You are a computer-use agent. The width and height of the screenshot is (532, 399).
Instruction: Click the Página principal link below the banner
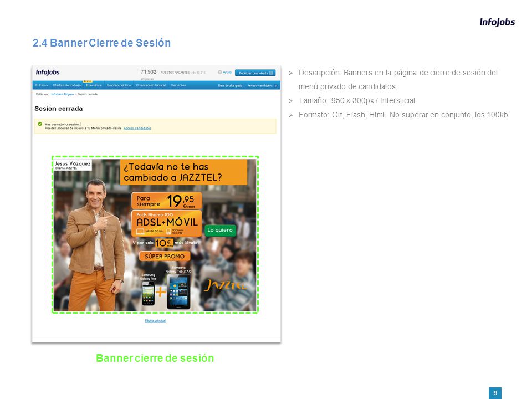pos(155,321)
